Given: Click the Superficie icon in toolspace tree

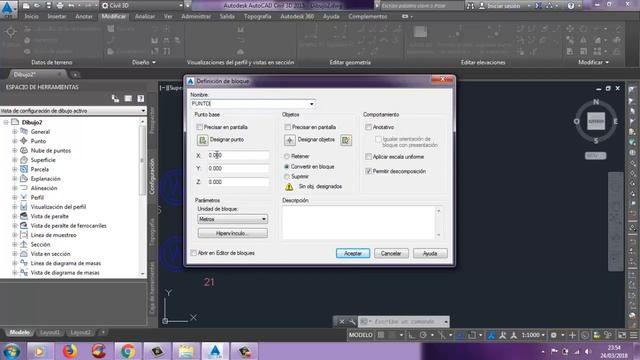Looking at the screenshot, I should coord(24,160).
